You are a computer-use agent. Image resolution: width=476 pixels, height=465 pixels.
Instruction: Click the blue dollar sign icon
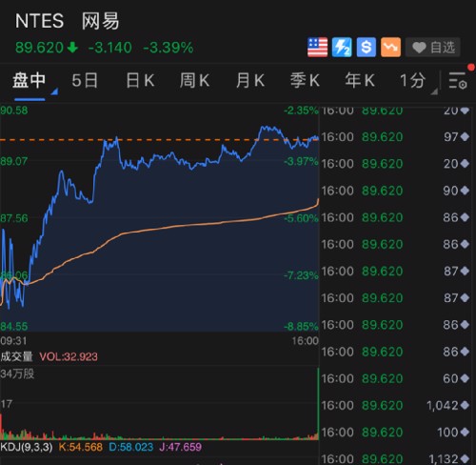[x=367, y=48]
